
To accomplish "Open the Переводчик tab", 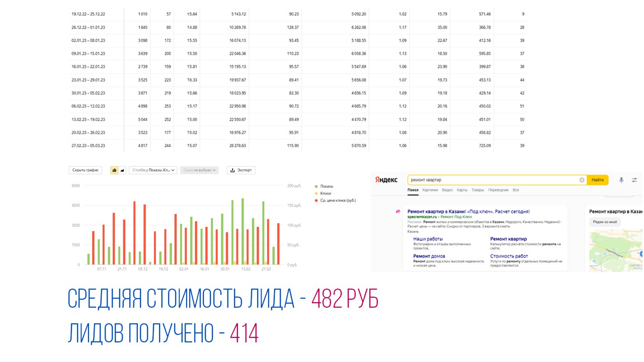I will click(499, 191).
